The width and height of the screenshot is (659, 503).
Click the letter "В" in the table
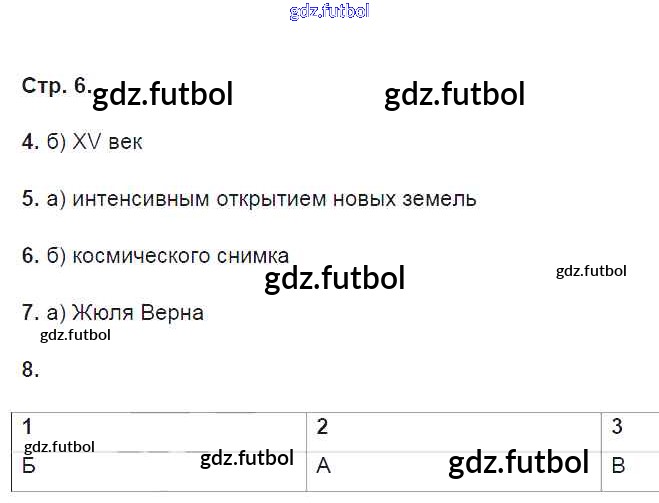pyautogui.click(x=618, y=466)
